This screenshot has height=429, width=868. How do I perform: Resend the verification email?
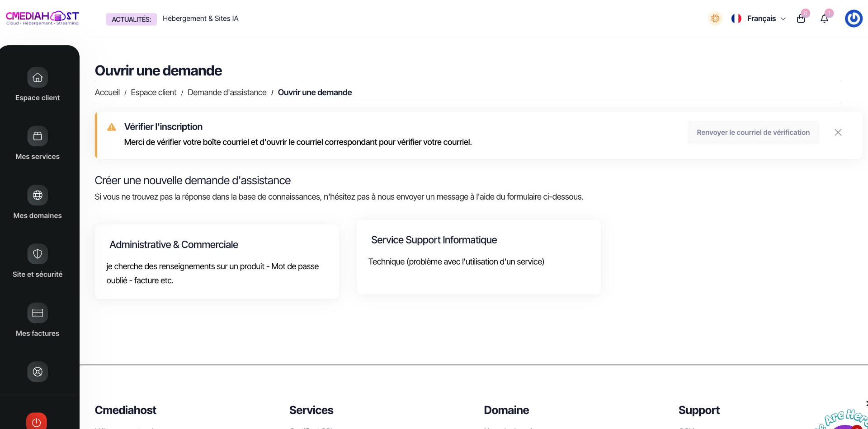[x=753, y=132]
